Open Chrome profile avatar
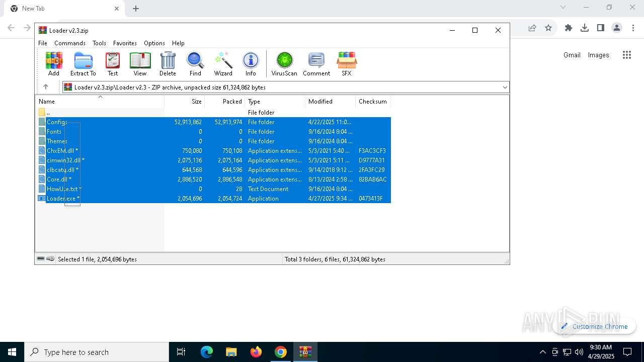The image size is (644, 362). [x=617, y=28]
